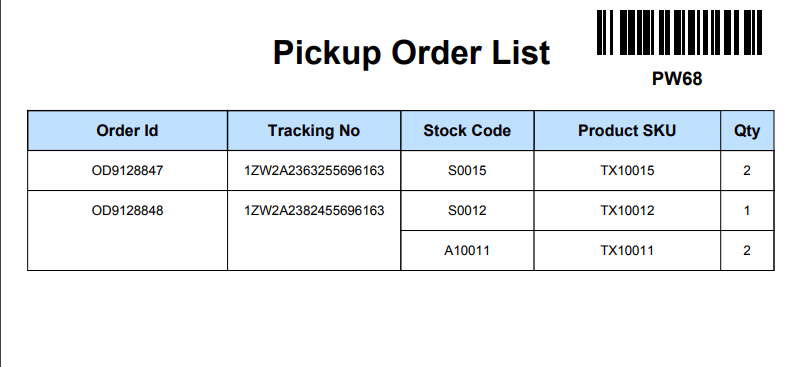The width and height of the screenshot is (790, 367).
Task: Click stock code S0012 cell
Action: (467, 210)
